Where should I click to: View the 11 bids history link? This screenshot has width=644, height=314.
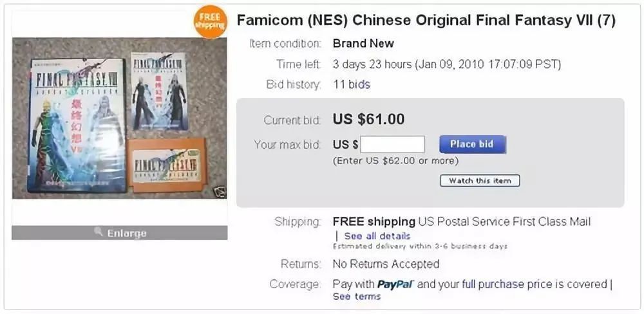click(x=351, y=84)
